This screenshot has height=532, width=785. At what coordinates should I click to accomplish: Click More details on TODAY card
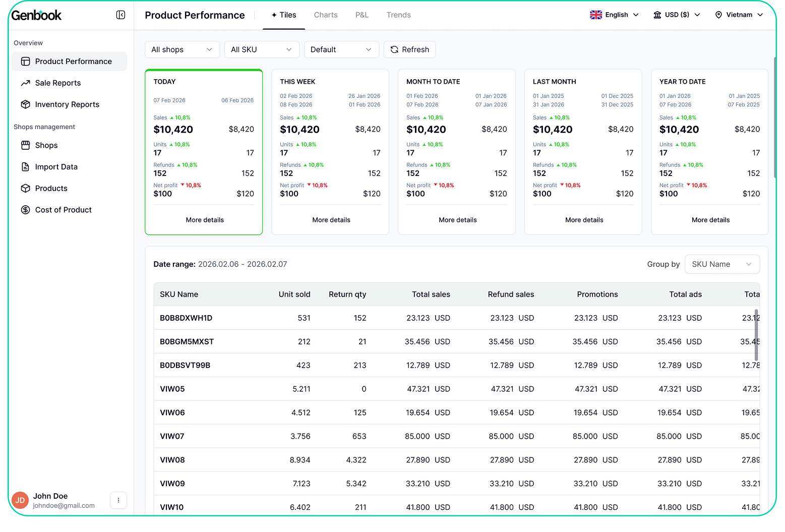(205, 220)
